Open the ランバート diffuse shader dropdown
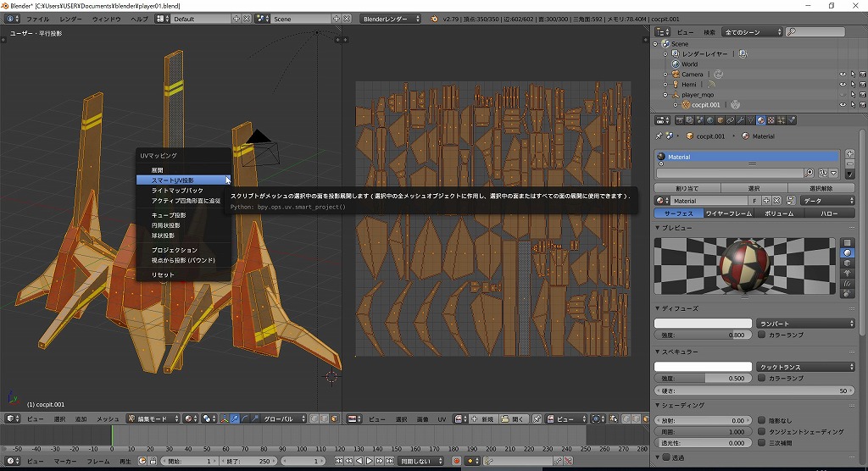Screen dimensions: 868x471 [x=805, y=324]
